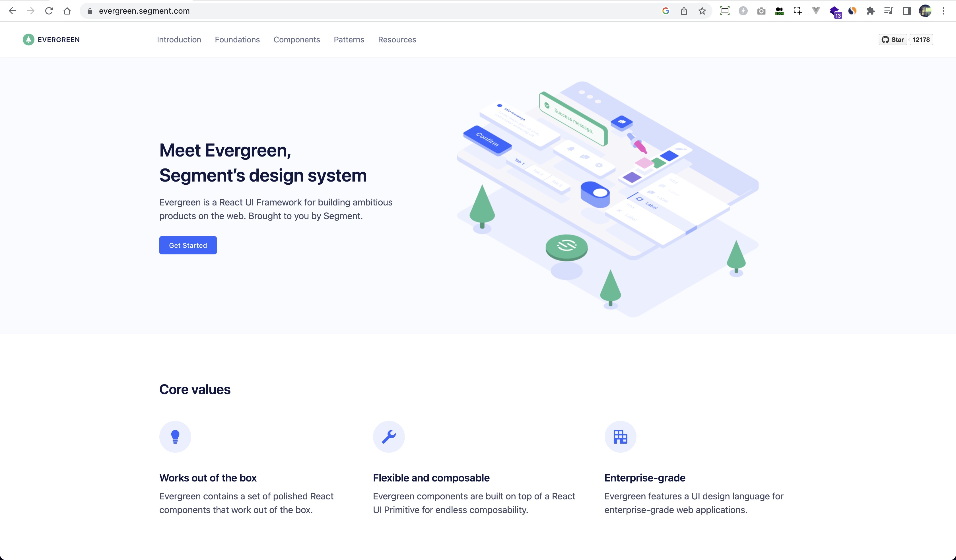The height and width of the screenshot is (560, 956).
Task: Click the Evergreen tree logo
Action: pyautogui.click(x=28, y=40)
